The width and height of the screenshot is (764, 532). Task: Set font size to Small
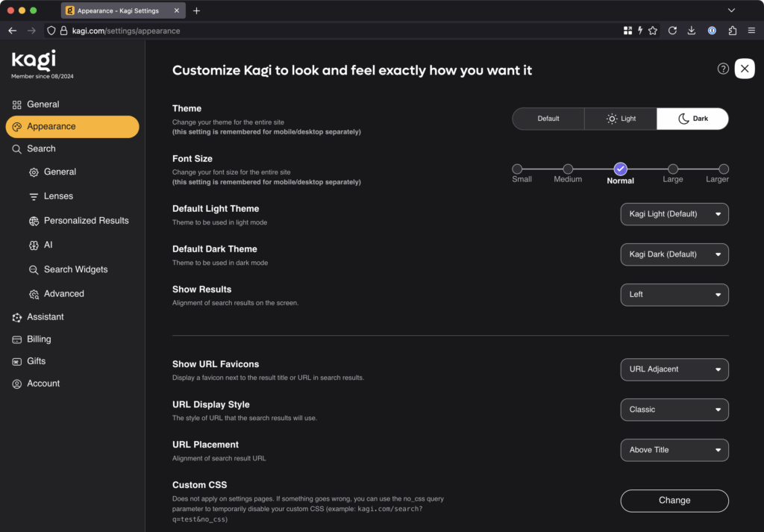(517, 169)
